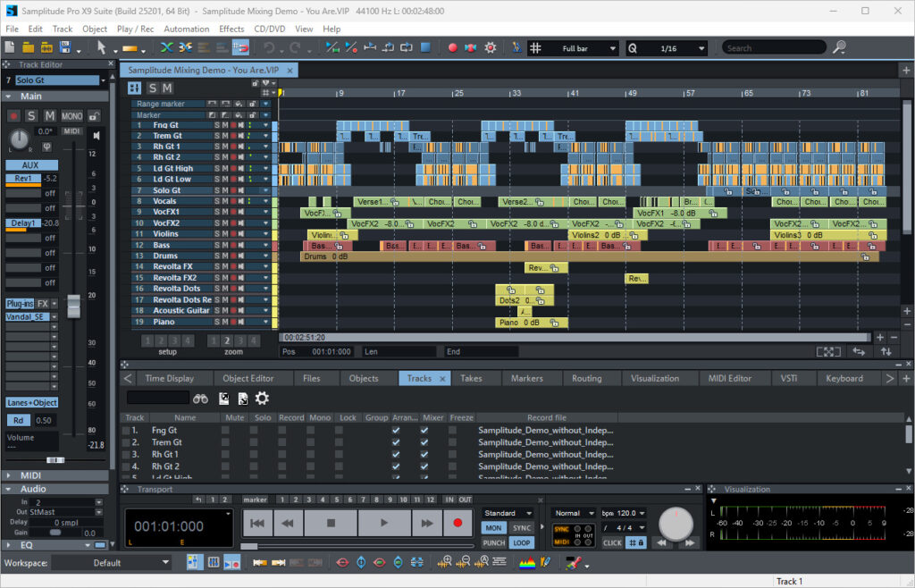Switch to the MIDI Editor tab
Viewport: 915px width, 588px height.
[729, 379]
